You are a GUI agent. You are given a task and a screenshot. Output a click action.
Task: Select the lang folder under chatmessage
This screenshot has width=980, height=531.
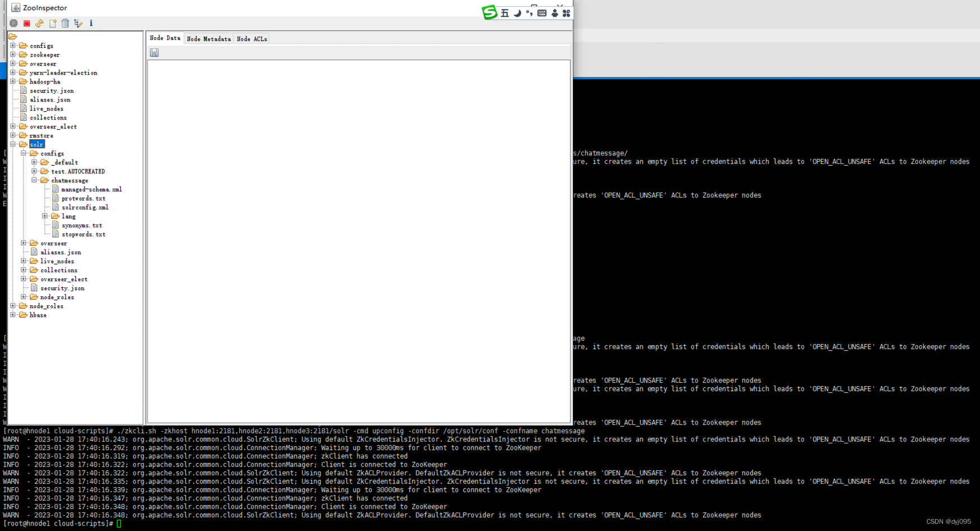[x=69, y=216]
